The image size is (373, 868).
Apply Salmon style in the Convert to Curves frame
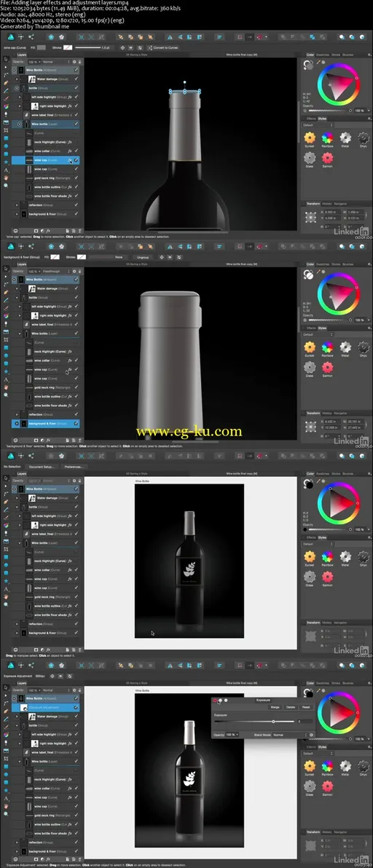tap(328, 158)
